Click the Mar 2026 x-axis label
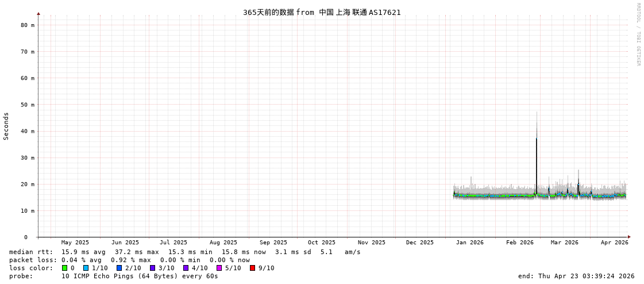 tap(564, 243)
